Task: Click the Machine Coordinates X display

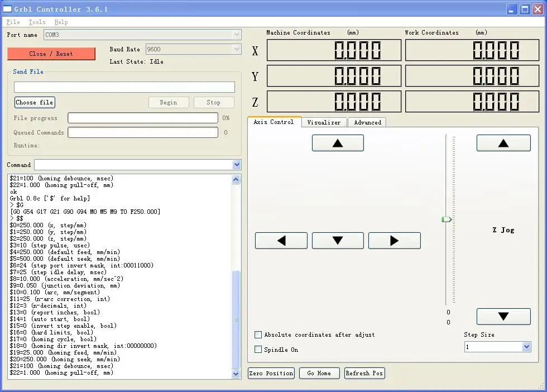Action: click(x=334, y=50)
